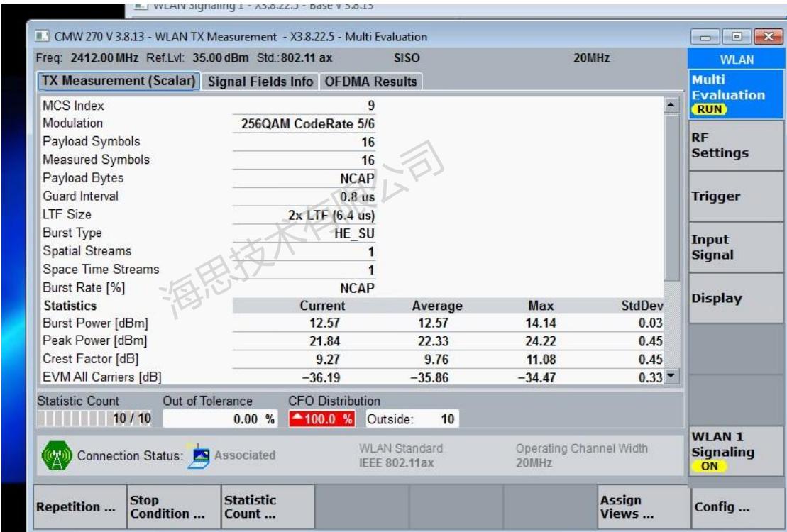Open the Repetition ... hotkey
This screenshot has height=532, width=787.
click(79, 507)
